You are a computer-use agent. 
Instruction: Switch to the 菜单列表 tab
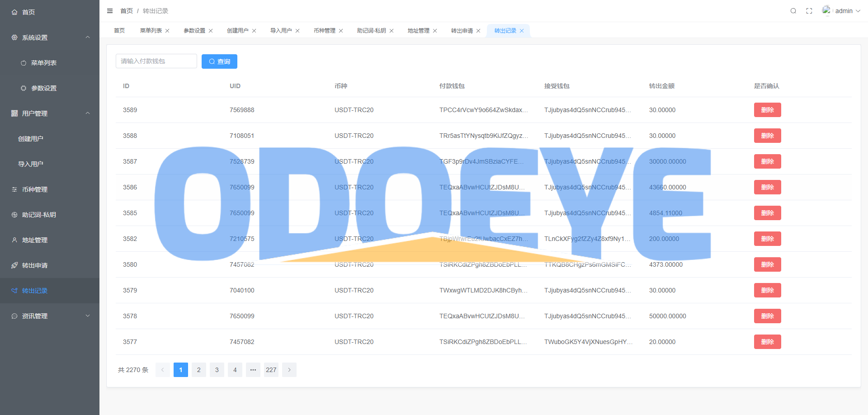pos(151,31)
